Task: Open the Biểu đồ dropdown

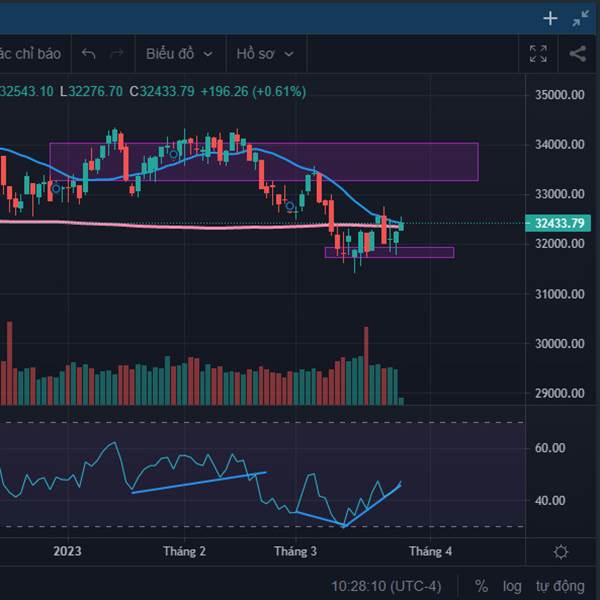Action: coord(179,54)
